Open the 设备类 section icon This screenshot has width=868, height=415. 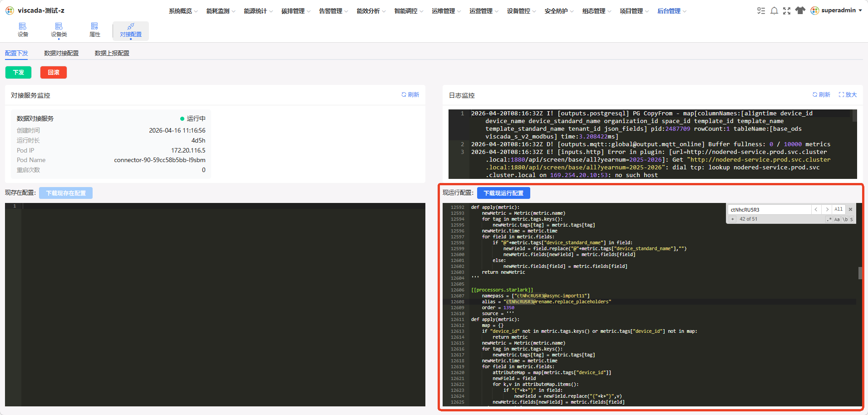tap(59, 30)
